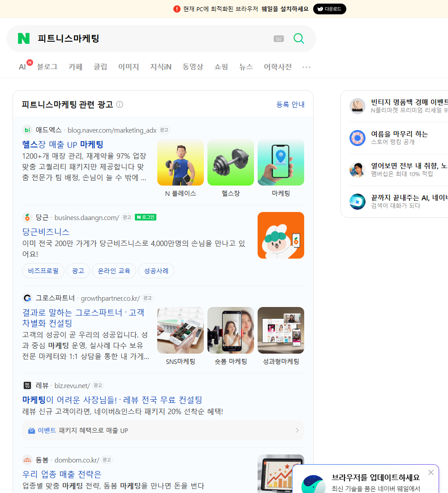Switch to the 블로그 tab
Image resolution: width=448 pixels, height=493 pixels.
coord(47,67)
